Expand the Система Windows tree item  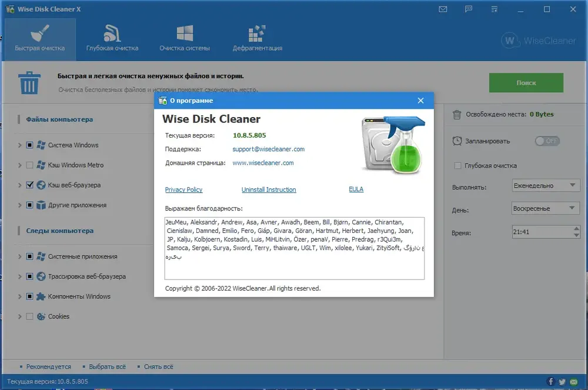(x=19, y=145)
